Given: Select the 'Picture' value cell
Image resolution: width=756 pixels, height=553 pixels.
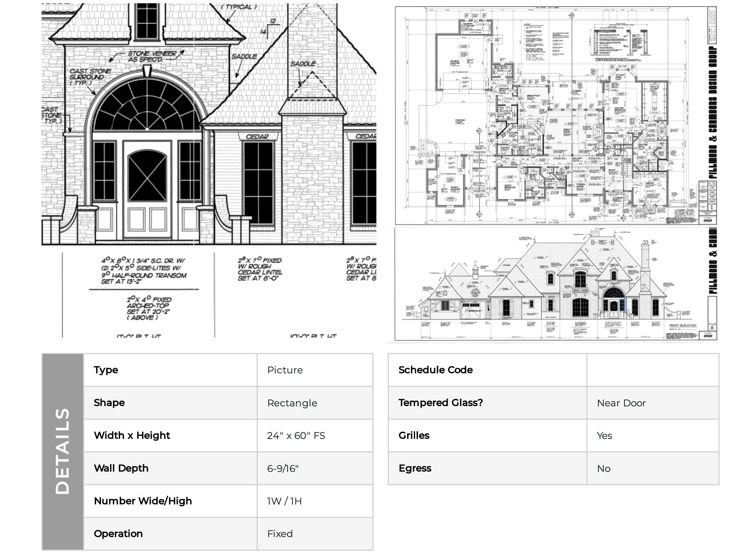Looking at the screenshot, I should coord(315,370).
